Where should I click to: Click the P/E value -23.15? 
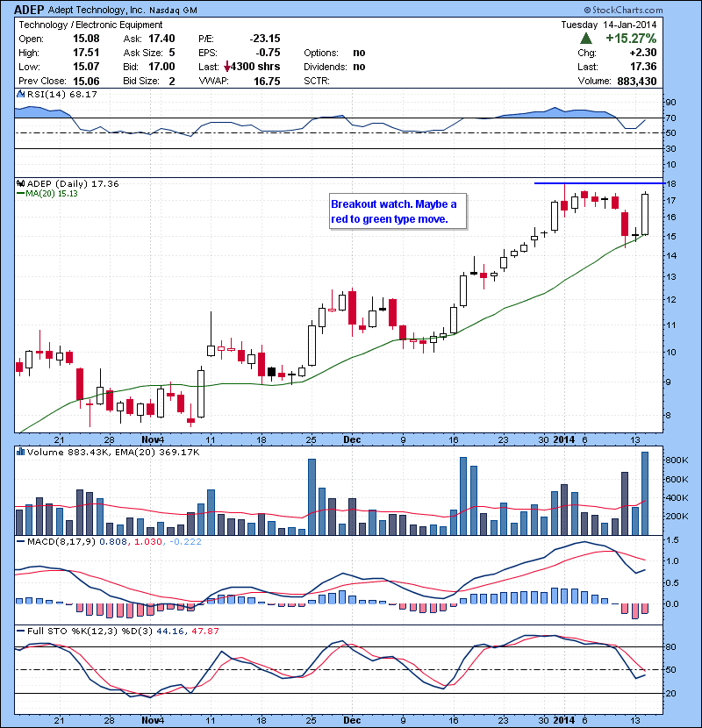tap(265, 39)
